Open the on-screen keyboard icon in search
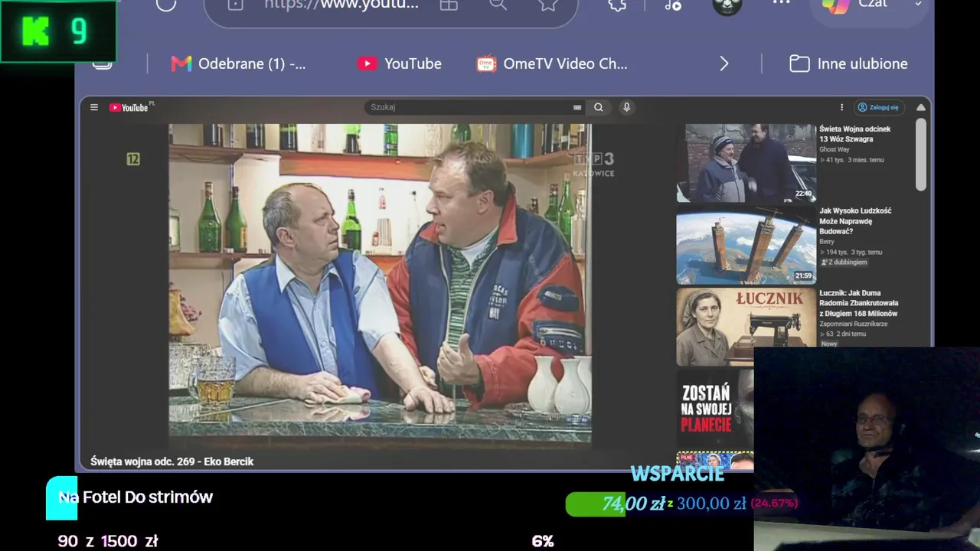 coord(577,107)
